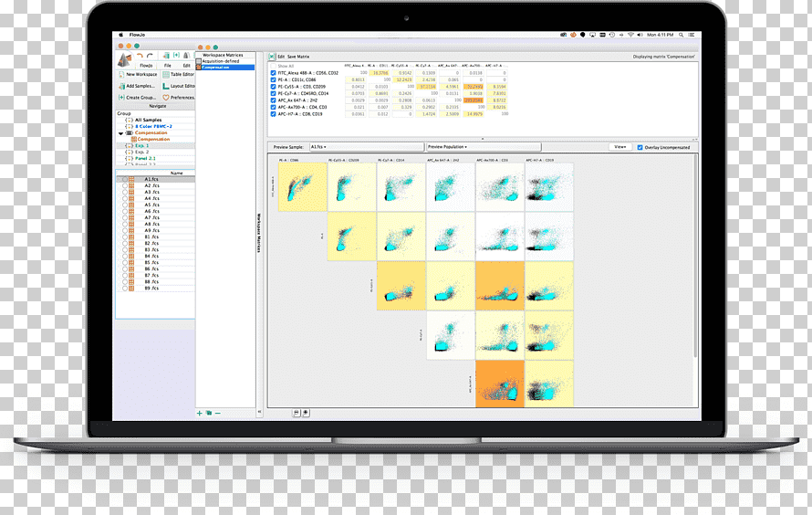
Task: Select the File ribbon tab
Action: (167, 66)
